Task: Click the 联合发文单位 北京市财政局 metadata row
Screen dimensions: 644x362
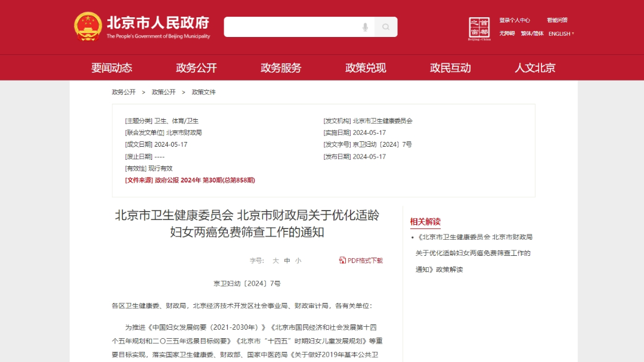Action: 163,133
